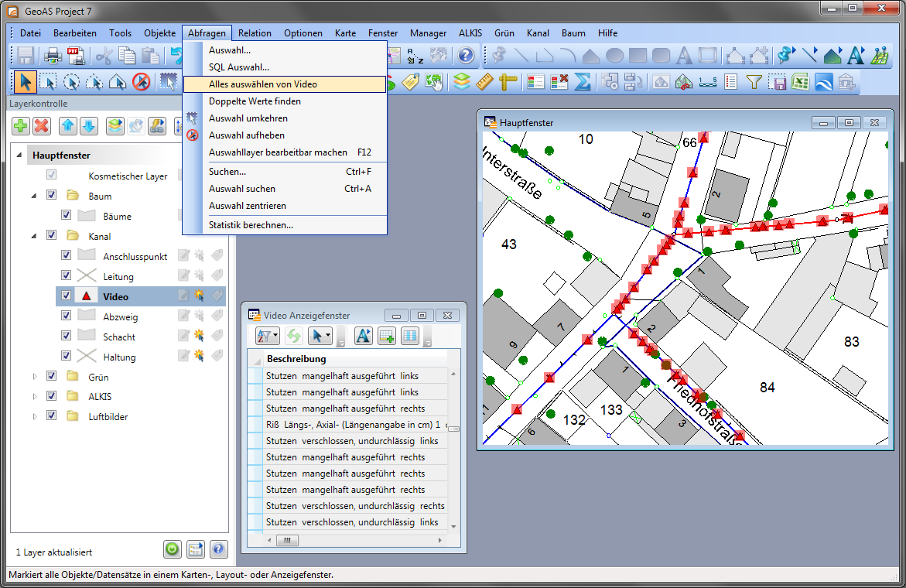Remove layer with the red X icon
This screenshot has width=906, height=588.
point(42,126)
